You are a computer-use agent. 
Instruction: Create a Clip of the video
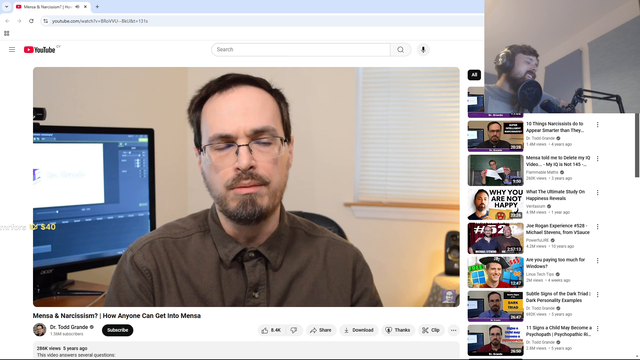431,330
